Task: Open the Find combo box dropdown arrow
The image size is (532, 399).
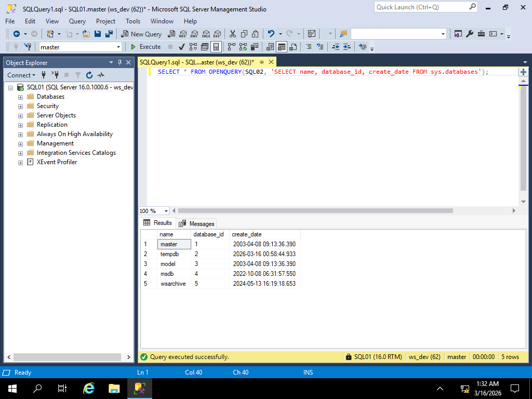Action: pyautogui.click(x=443, y=34)
